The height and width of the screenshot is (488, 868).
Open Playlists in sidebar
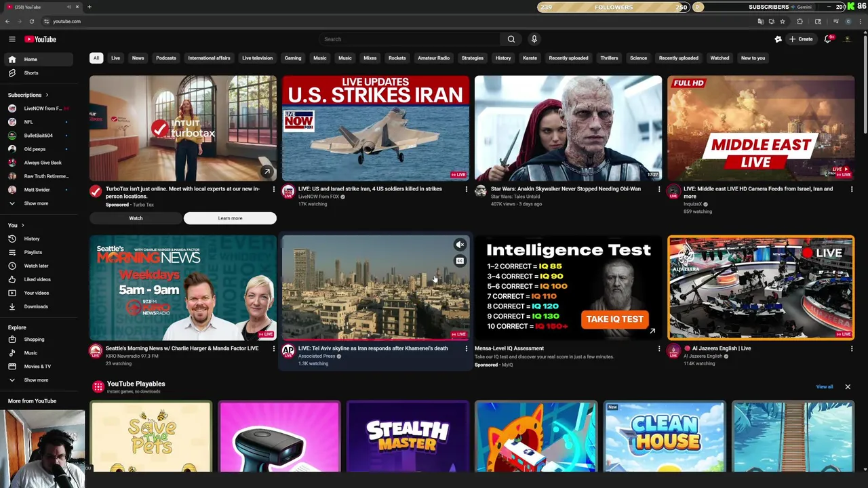click(x=38, y=252)
